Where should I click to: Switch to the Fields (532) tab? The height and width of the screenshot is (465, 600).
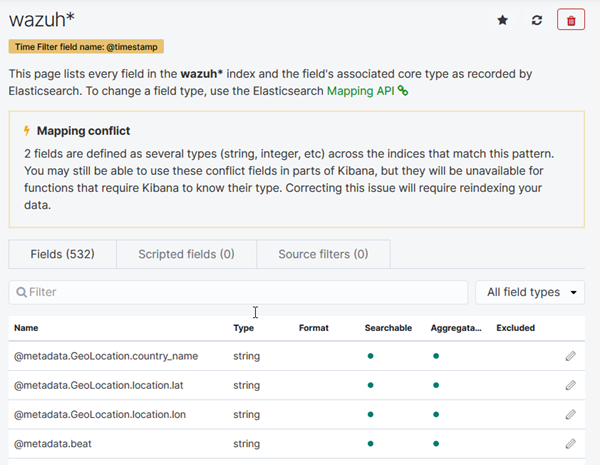pos(62,254)
